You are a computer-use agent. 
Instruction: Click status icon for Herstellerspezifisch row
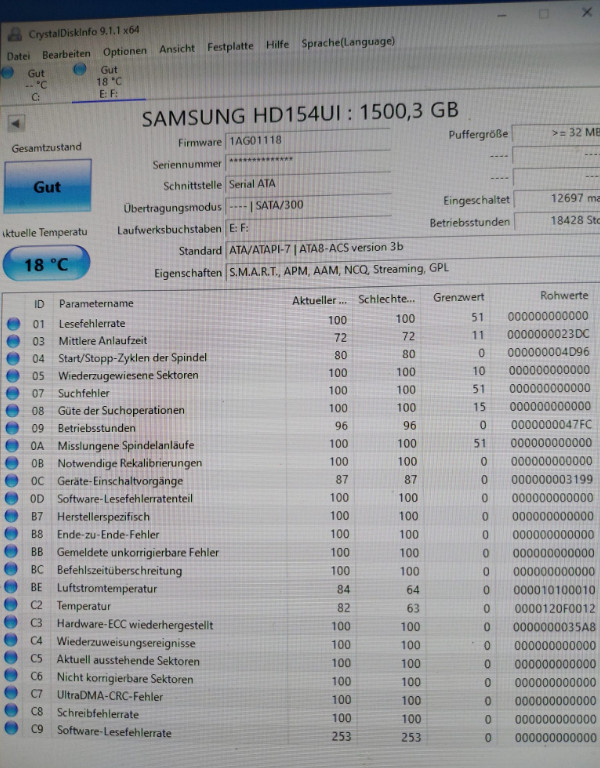click(x=11, y=516)
